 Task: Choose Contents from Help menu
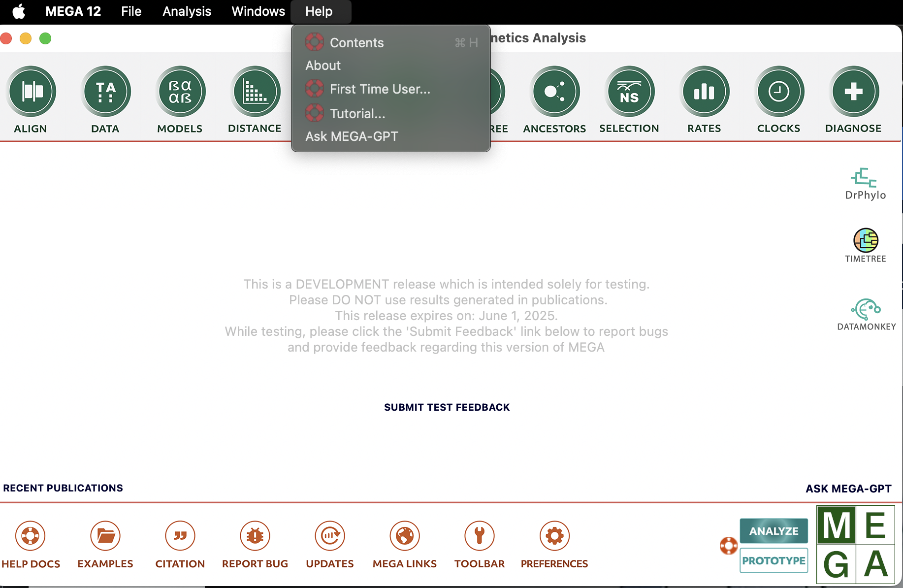pos(391,43)
